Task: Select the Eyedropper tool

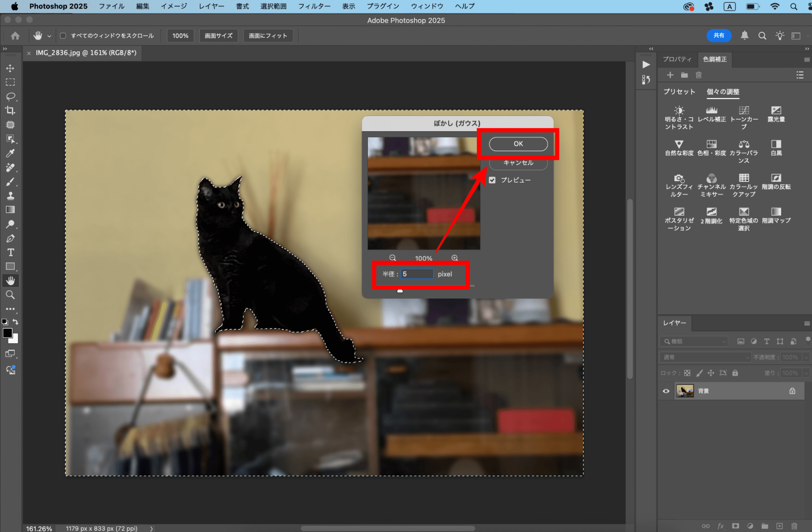Action: [11, 153]
